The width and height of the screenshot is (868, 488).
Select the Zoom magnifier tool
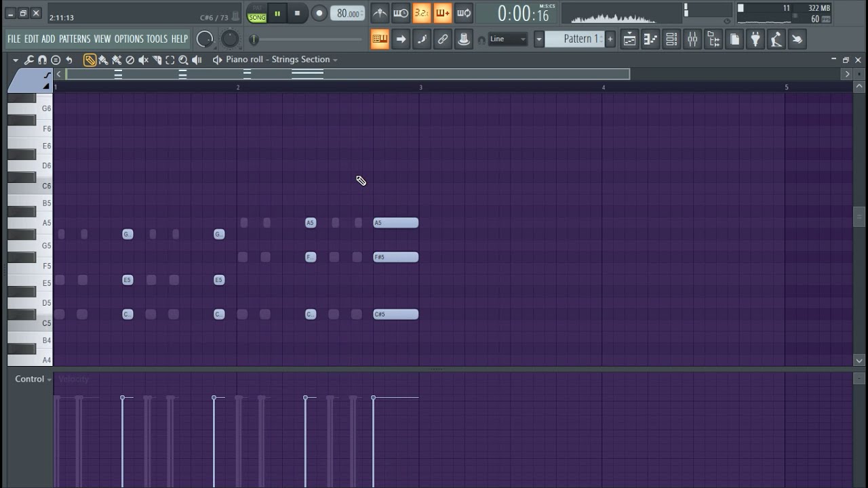(x=183, y=60)
